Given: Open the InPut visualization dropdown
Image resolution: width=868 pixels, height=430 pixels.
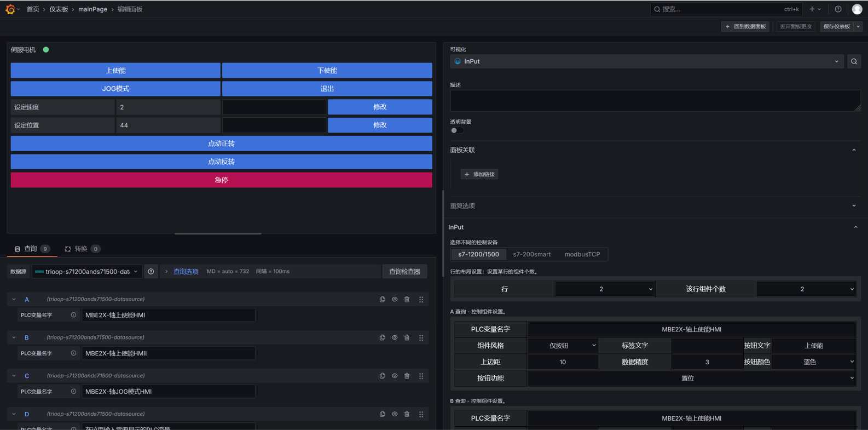Looking at the screenshot, I should click(x=647, y=61).
